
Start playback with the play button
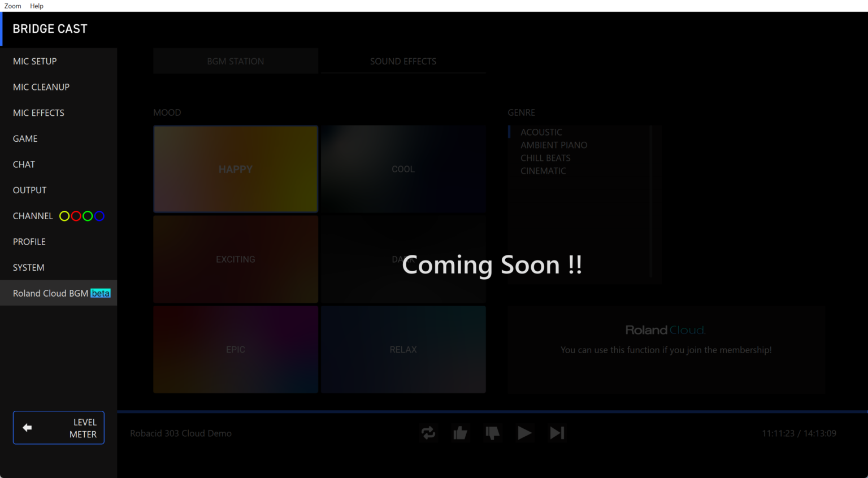click(x=524, y=433)
